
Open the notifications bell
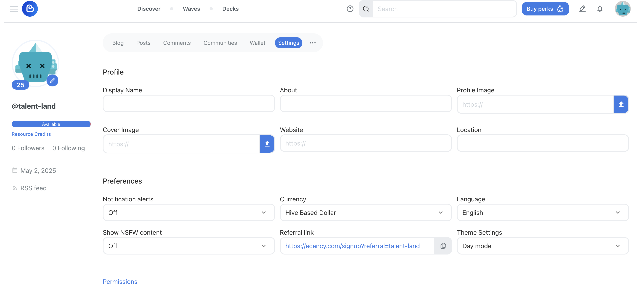coord(600,9)
